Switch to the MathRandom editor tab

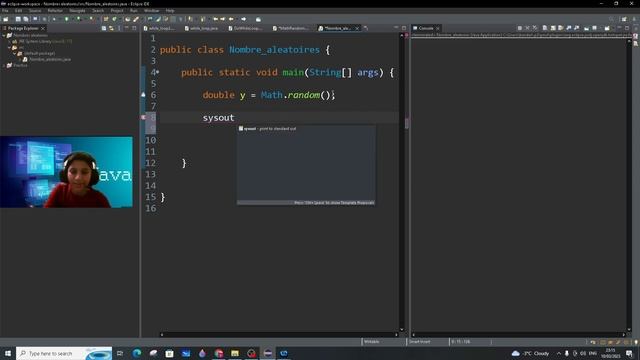pos(290,28)
